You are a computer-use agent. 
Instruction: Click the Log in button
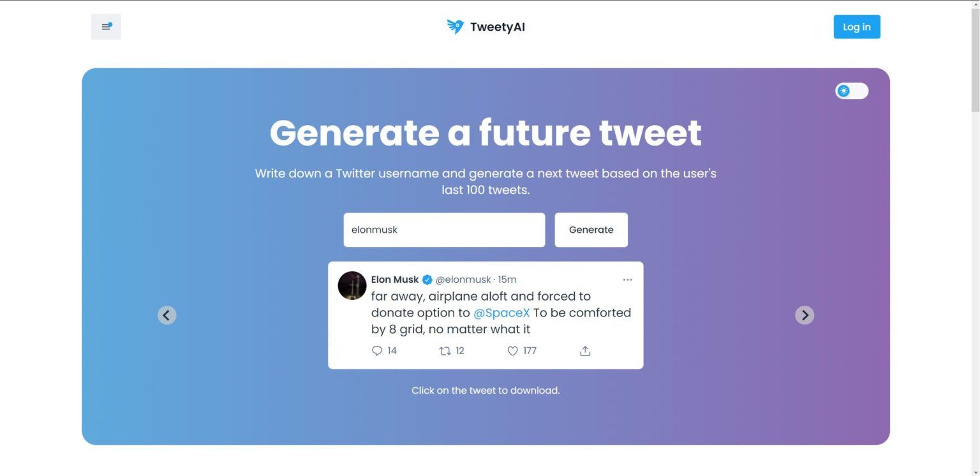click(x=856, y=26)
